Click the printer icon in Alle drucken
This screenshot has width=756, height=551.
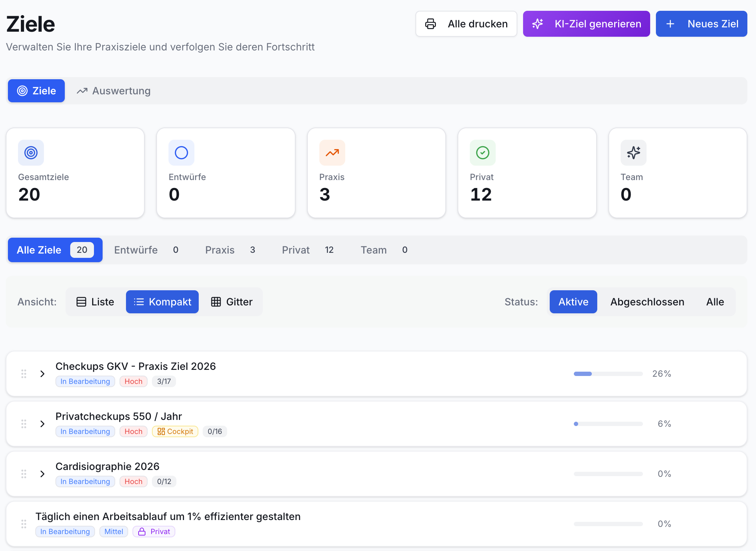coord(431,24)
